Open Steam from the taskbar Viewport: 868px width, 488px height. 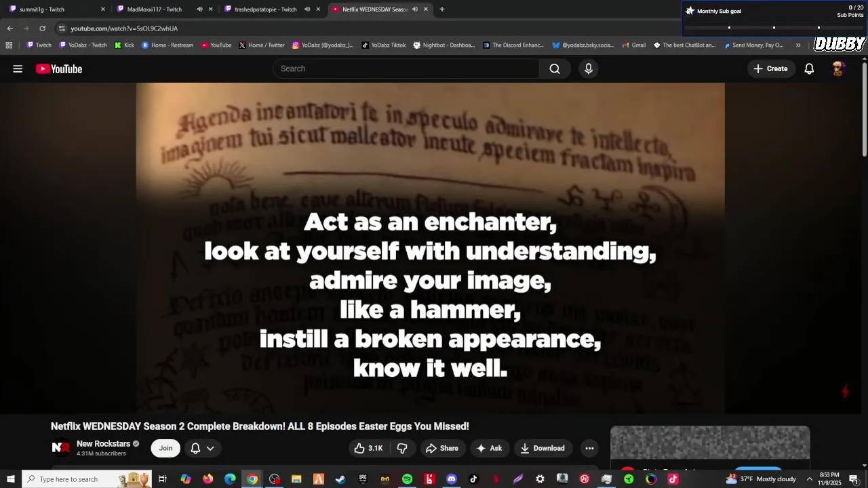[x=340, y=479]
